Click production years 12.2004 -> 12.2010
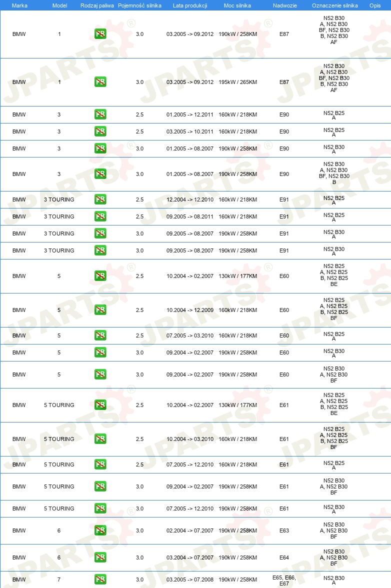 [x=190, y=199]
